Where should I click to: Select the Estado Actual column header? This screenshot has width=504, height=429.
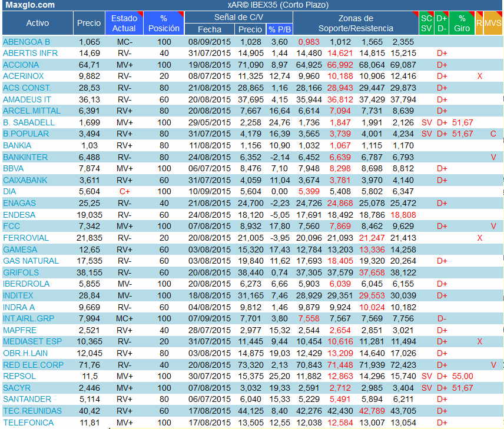(124, 24)
